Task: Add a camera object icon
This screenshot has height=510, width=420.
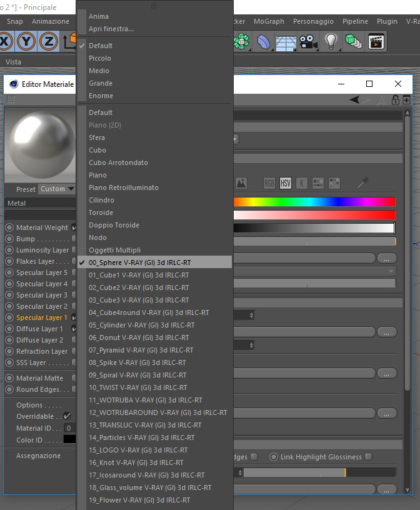Action: (x=308, y=42)
